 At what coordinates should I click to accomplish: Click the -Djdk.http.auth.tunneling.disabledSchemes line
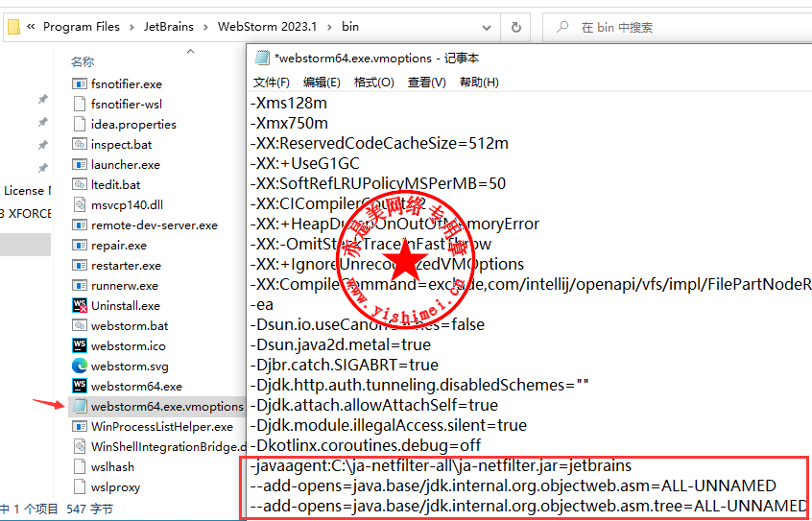419,385
